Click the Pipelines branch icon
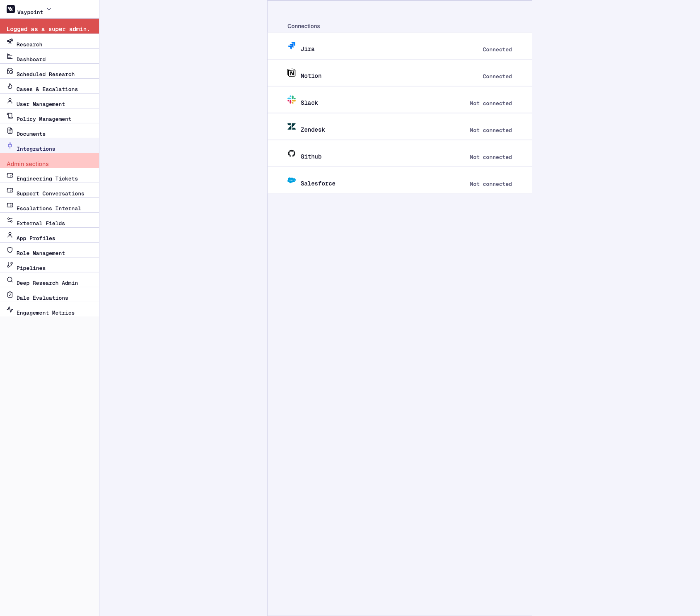 coord(10,265)
